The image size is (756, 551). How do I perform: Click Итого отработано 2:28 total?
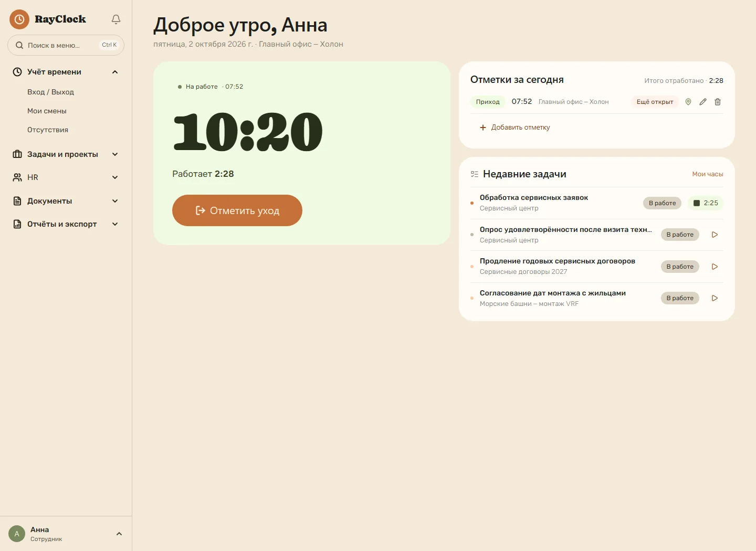coord(684,81)
